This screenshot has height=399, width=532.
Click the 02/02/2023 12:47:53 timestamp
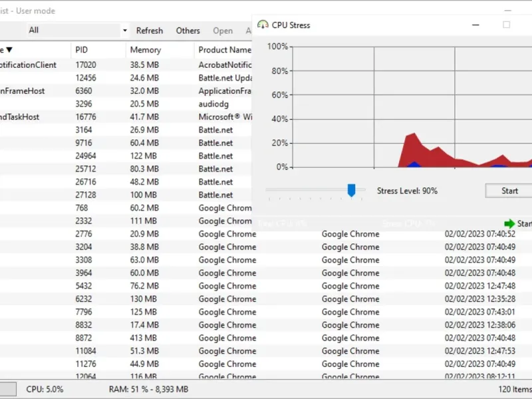[479, 351]
